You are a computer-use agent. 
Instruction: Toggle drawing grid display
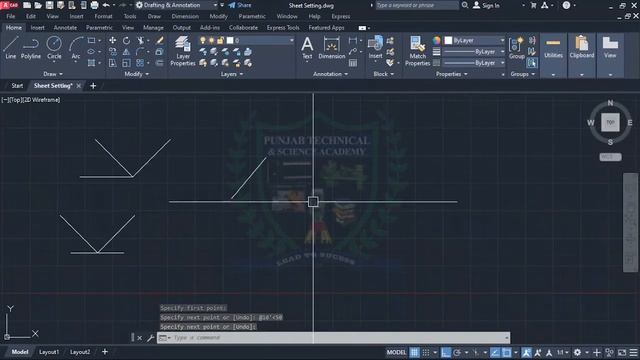(x=414, y=352)
